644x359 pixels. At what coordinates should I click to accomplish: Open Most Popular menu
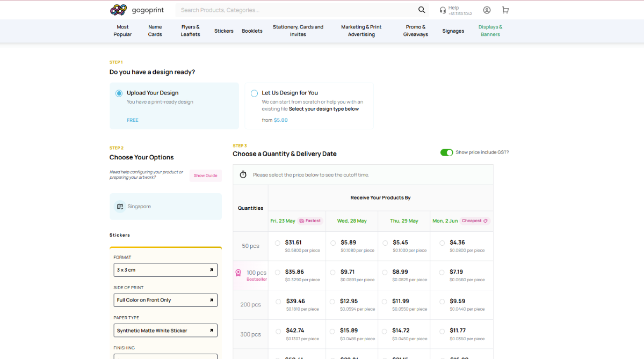pos(122,31)
